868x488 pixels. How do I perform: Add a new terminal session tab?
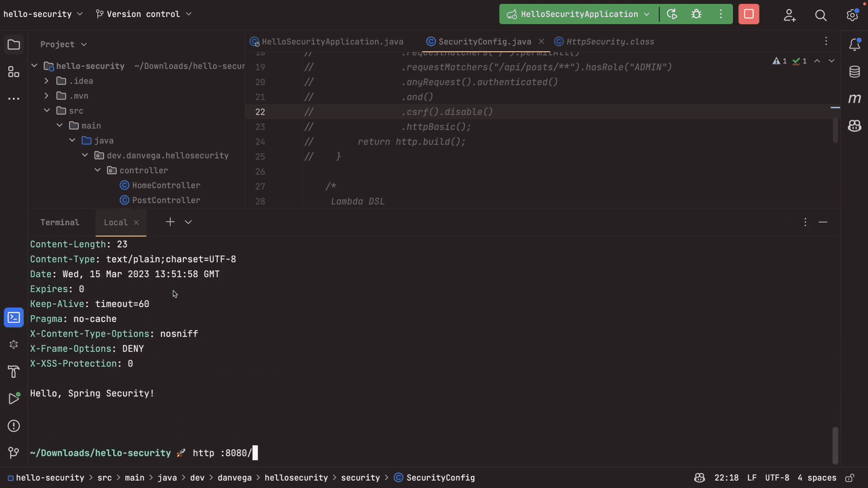pos(170,222)
